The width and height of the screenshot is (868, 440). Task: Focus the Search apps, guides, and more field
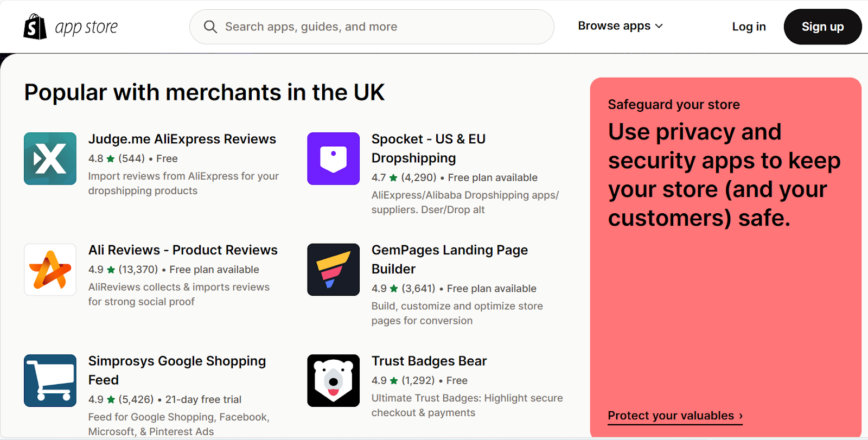372,27
